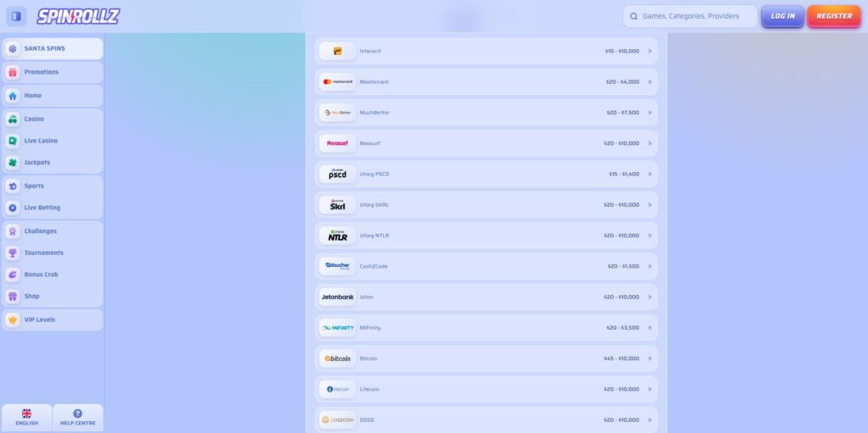Click the Challenges medal icon
This screenshot has width=868, height=433.
coord(13,230)
